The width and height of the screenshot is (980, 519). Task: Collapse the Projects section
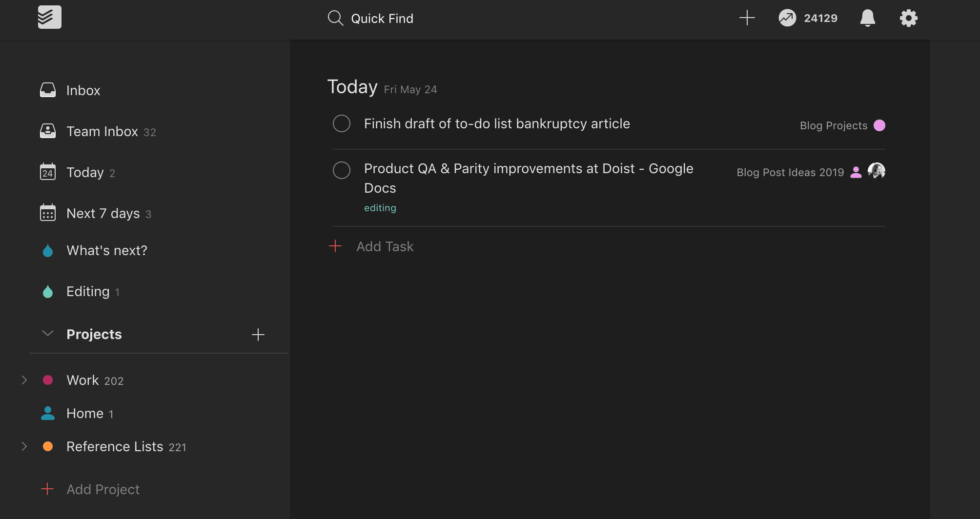[x=48, y=334]
